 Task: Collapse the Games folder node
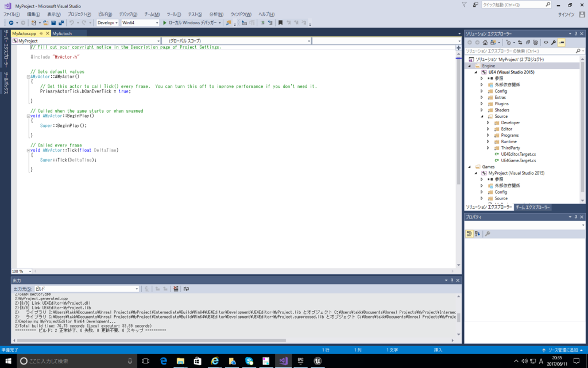tap(470, 167)
